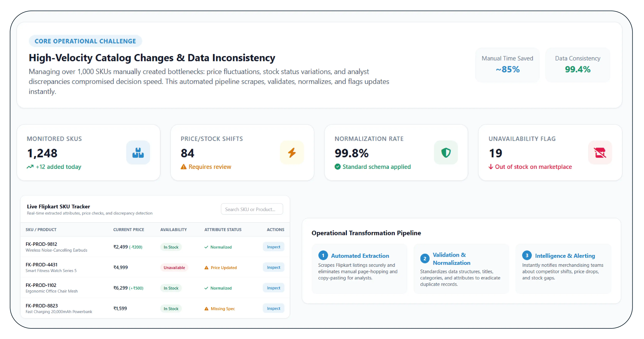644x339 pixels.
Task: Click the Attribute Status column header
Action: click(x=223, y=230)
